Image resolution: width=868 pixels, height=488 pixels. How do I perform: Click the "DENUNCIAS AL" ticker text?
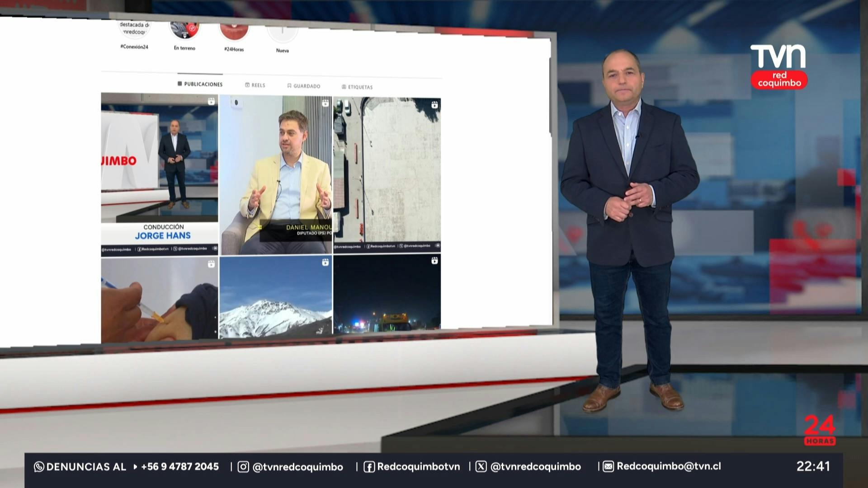pos(86,467)
